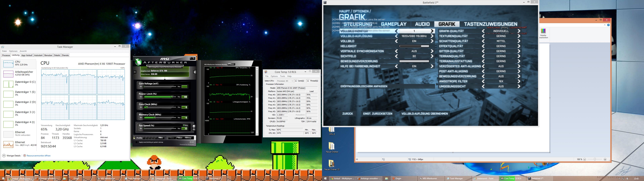Enable Apply overclocking at system startup

(137, 142)
